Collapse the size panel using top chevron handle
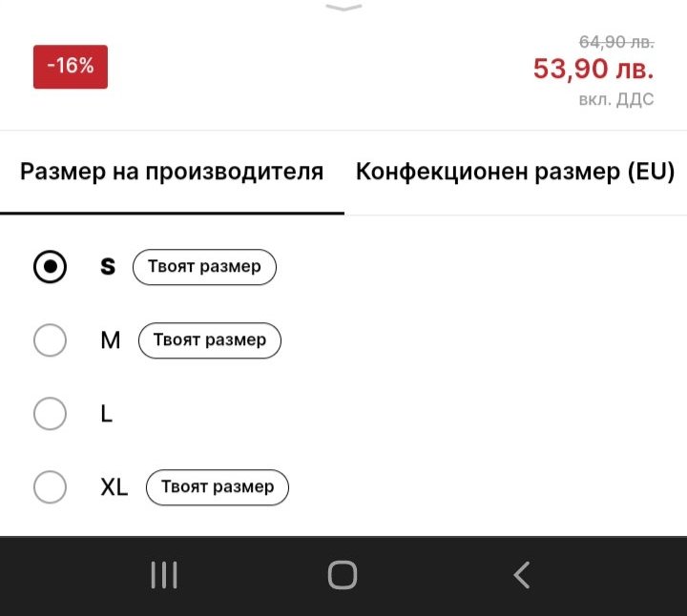The image size is (687, 616). [343, 8]
